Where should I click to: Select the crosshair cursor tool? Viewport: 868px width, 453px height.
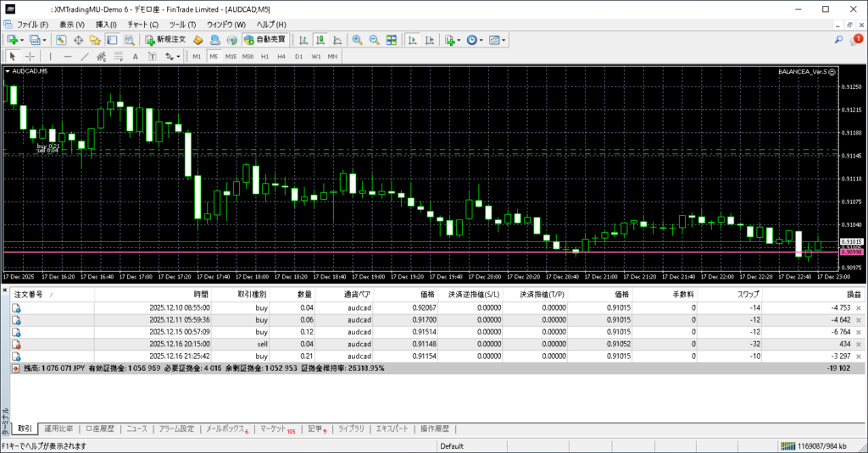[30, 57]
